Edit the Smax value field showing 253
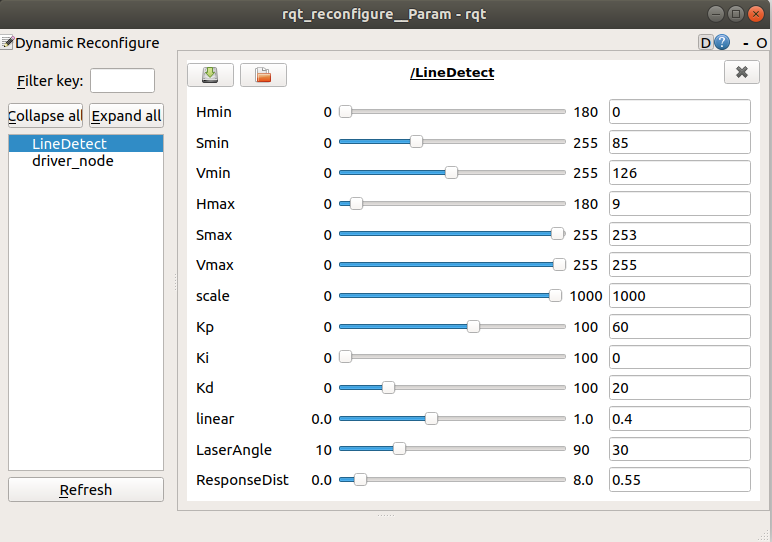This screenshot has height=542, width=772. [679, 234]
